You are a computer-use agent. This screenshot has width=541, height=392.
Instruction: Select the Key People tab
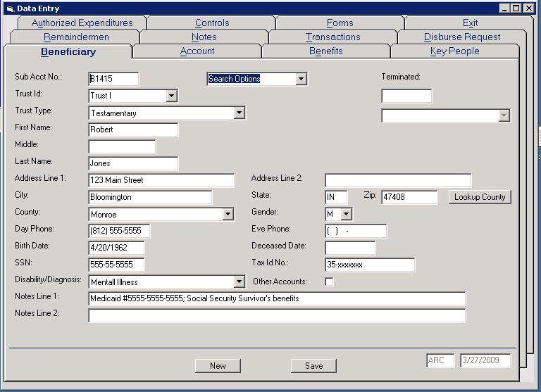[x=454, y=51]
